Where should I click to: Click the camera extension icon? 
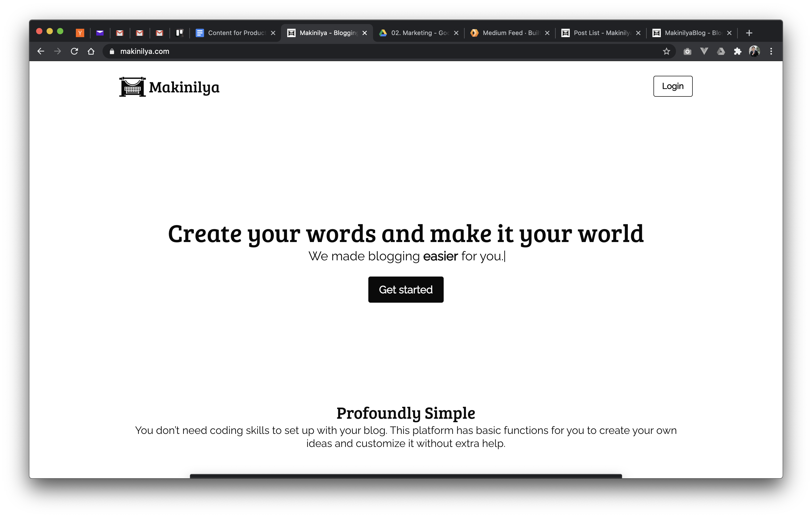[x=687, y=51]
